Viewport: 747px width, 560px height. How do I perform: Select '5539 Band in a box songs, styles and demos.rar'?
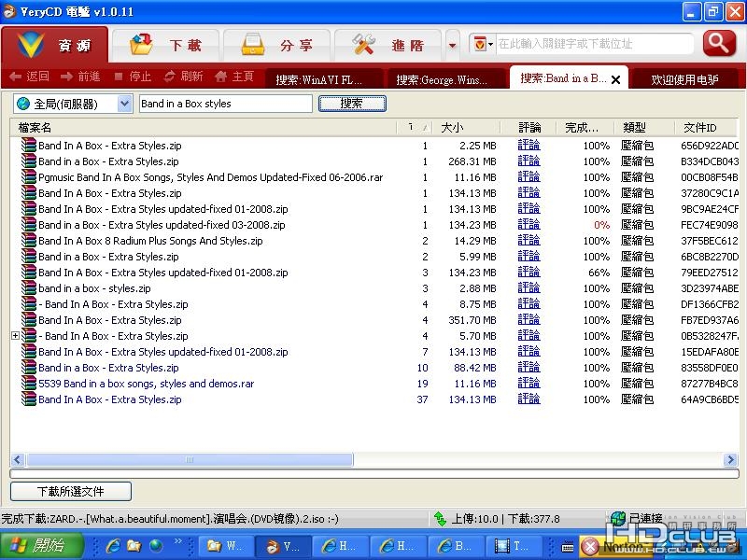pyautogui.click(x=147, y=384)
